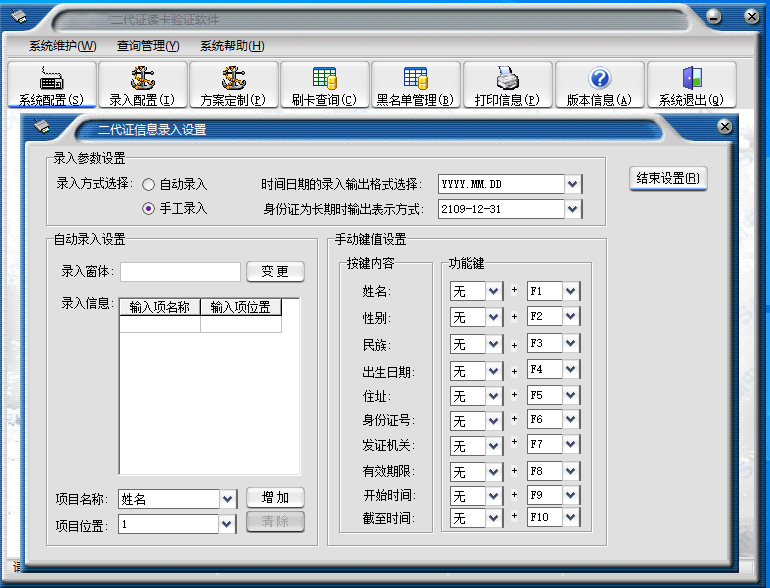This screenshot has height=588, width=770.
Task: Open 刷卡查询 table icon
Action: [324, 78]
